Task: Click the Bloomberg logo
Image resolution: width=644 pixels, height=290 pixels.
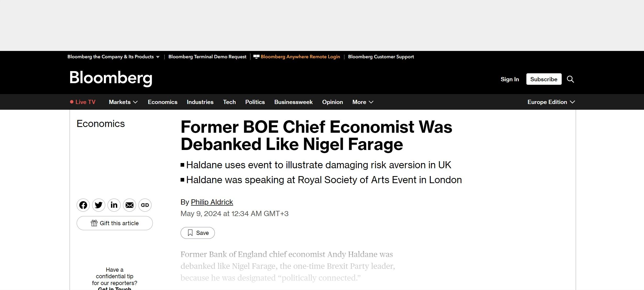Action: click(111, 78)
